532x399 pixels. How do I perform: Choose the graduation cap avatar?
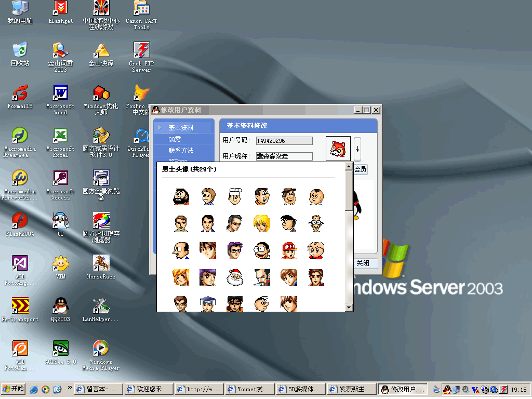tap(208, 303)
